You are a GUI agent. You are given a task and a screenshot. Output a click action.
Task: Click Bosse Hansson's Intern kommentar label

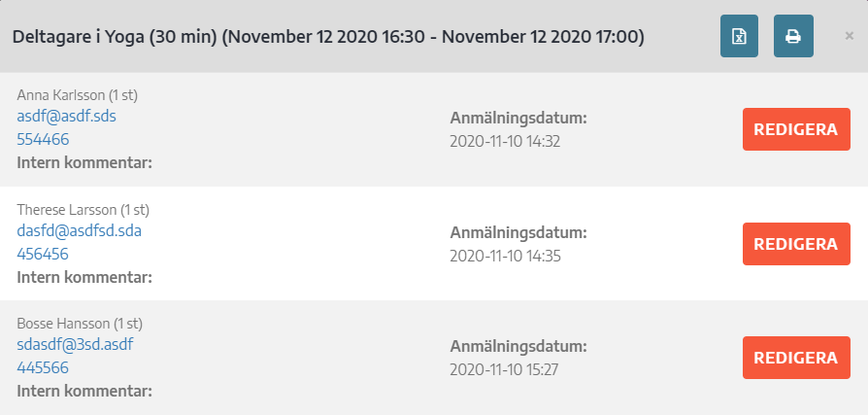tap(84, 391)
